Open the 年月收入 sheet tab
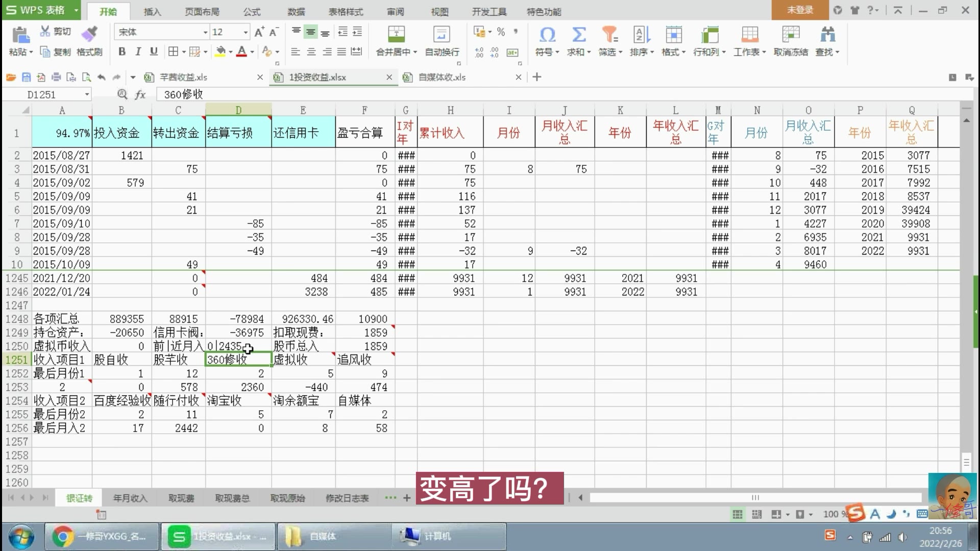Viewport: 980px width, 551px height. pos(129,498)
